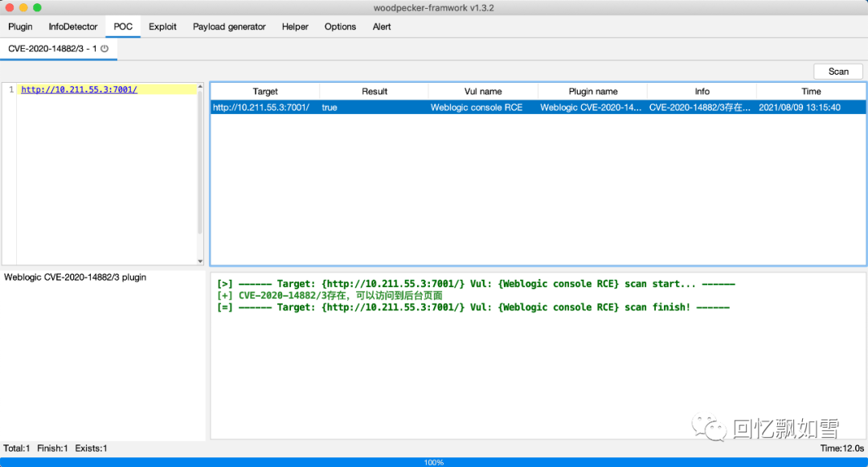Sort results by Time column header
The image size is (868, 467).
click(x=811, y=92)
